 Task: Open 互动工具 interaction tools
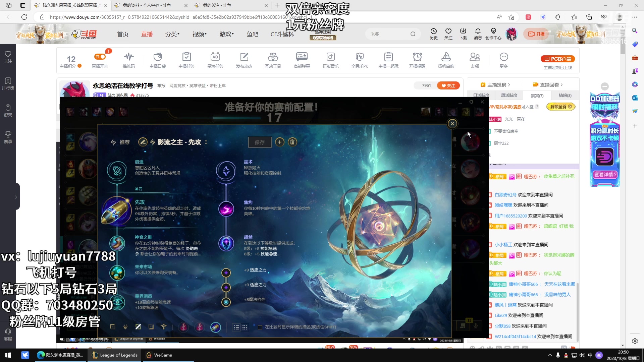pos(273,60)
